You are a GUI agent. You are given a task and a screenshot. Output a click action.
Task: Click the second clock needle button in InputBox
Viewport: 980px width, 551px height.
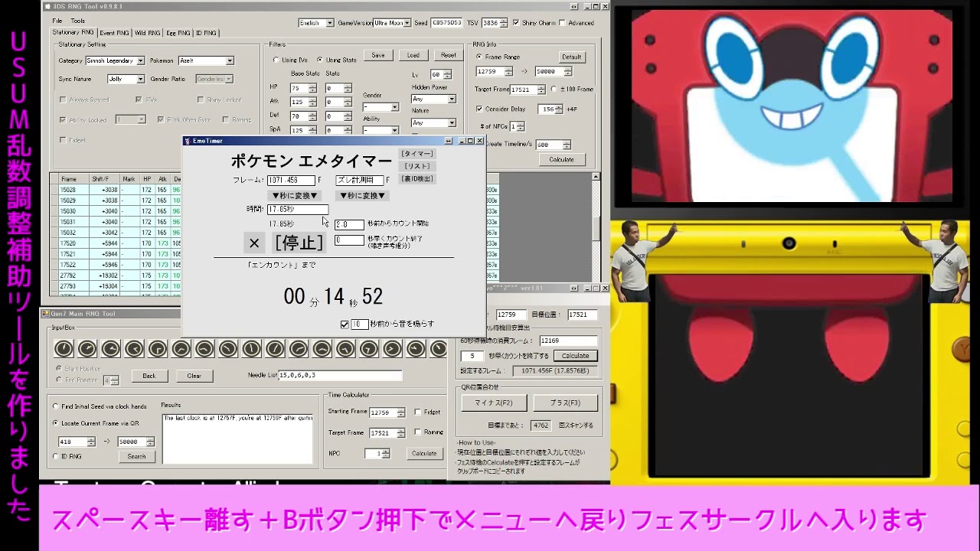(x=87, y=349)
